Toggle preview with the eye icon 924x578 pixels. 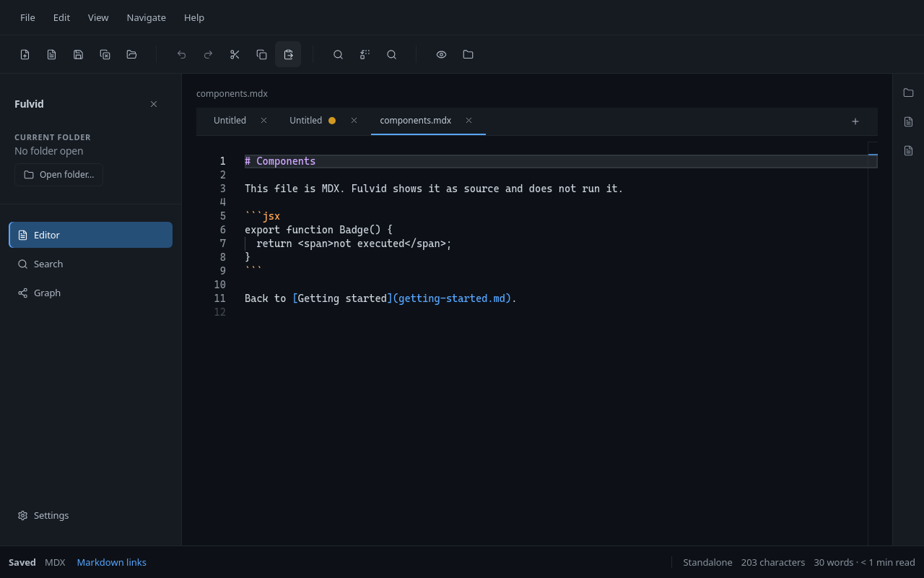pyautogui.click(x=441, y=54)
